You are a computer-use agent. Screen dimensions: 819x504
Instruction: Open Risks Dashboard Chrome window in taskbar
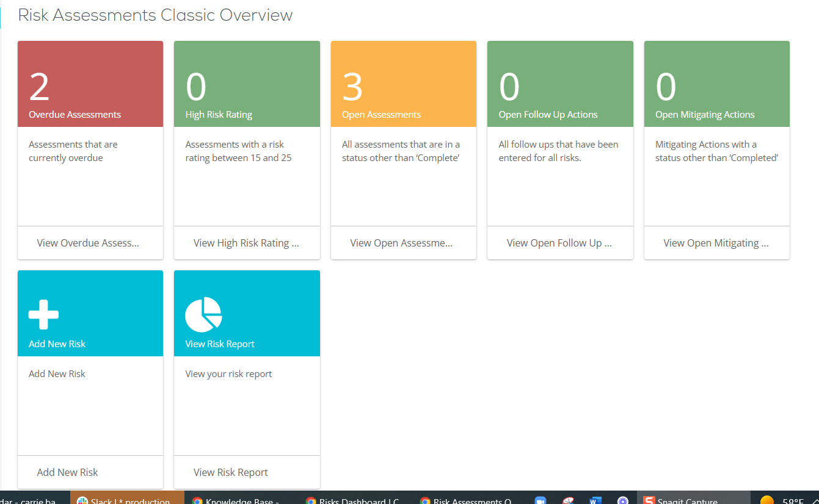point(354,500)
